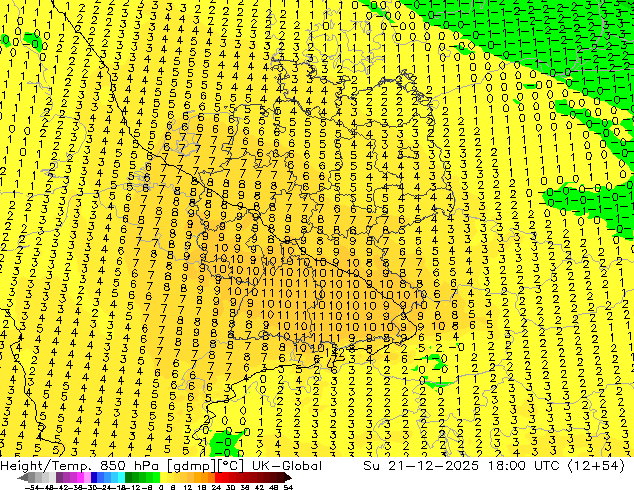This screenshot has height=490, width=634.
Task: Click the '[°C]' unit label
Action: point(230,466)
